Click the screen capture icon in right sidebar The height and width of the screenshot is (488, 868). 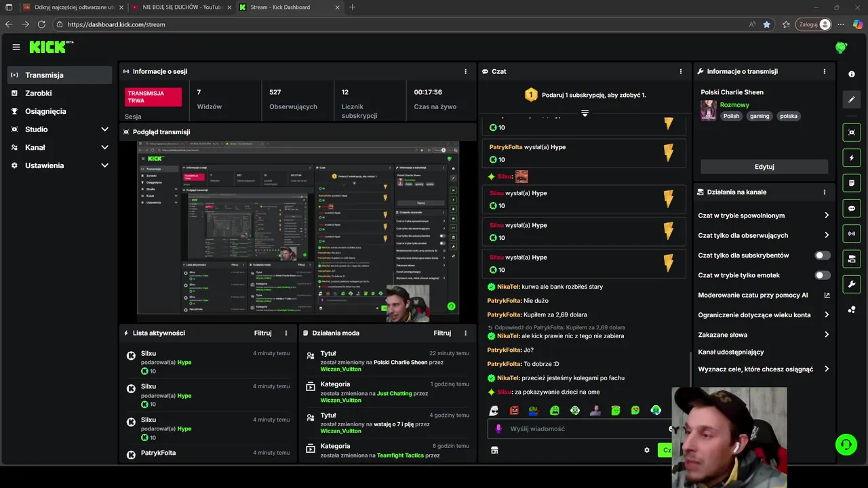(x=852, y=132)
